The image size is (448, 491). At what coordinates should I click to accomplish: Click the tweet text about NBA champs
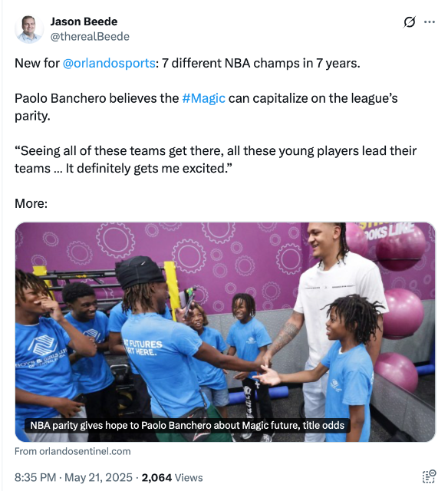pyautogui.click(x=187, y=63)
